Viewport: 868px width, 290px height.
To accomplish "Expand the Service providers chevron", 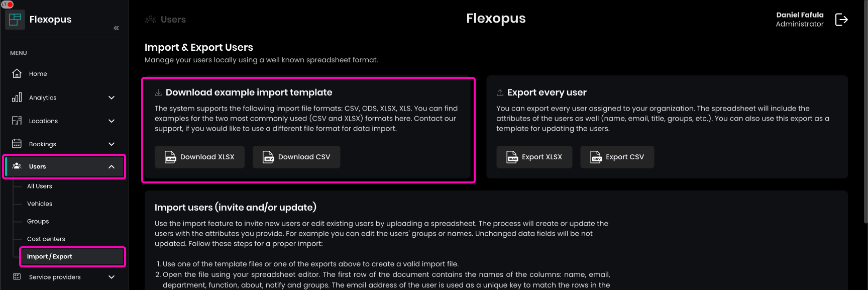I will 112,277.
